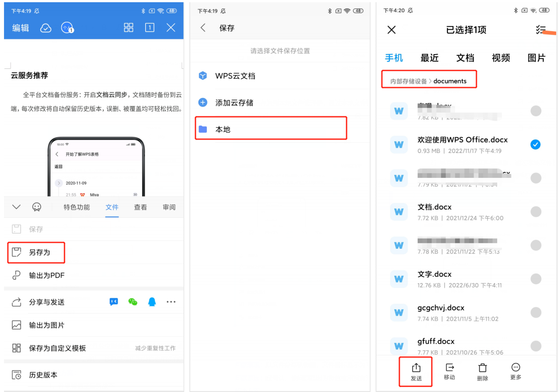Choose 另存为 from the file menu
The width and height of the screenshot is (558, 392).
coord(36,252)
